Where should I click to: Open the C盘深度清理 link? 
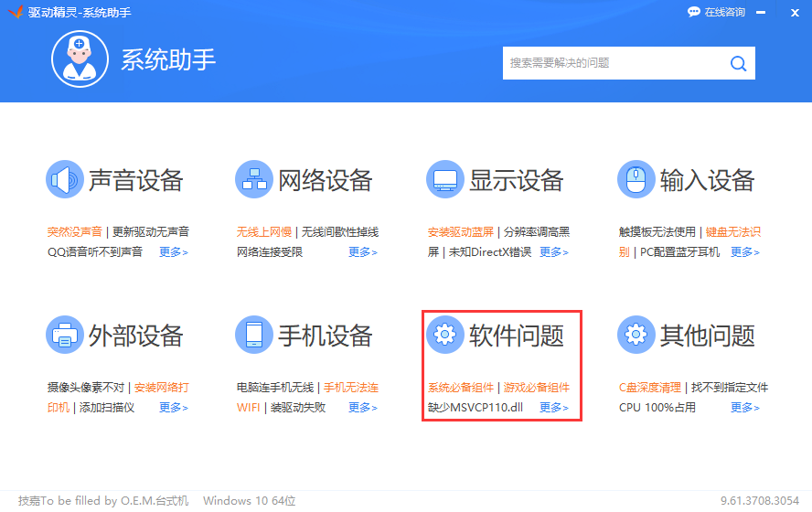[650, 388]
